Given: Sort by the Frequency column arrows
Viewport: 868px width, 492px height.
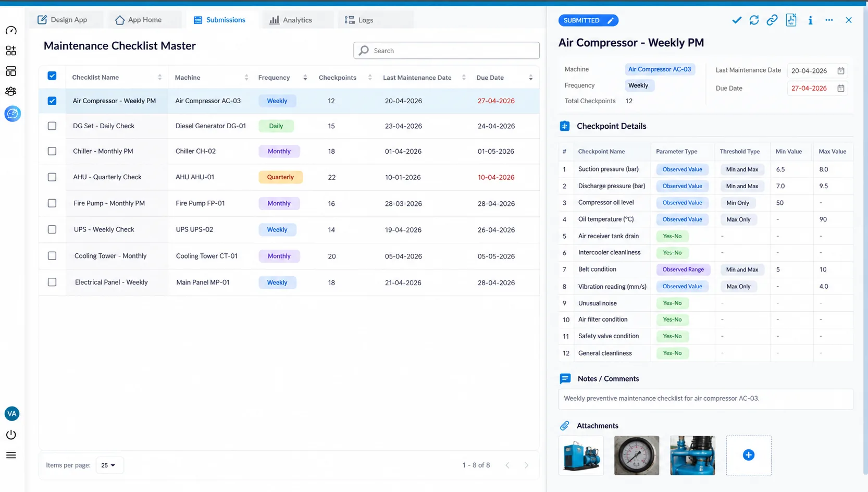Looking at the screenshot, I should [x=305, y=78].
